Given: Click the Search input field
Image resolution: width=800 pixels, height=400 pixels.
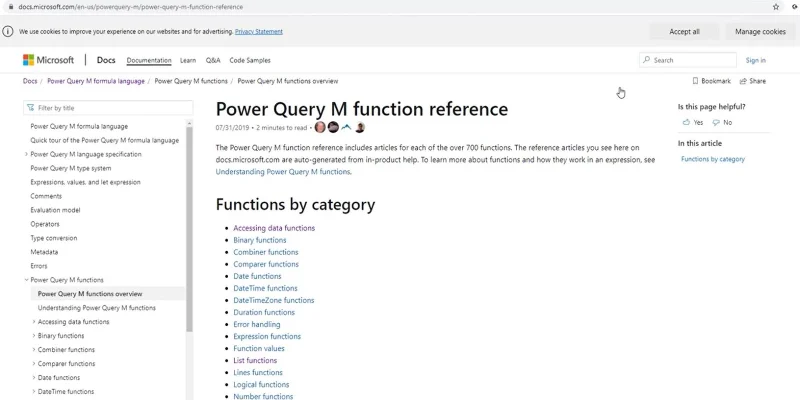Looking at the screenshot, I should [x=688, y=60].
